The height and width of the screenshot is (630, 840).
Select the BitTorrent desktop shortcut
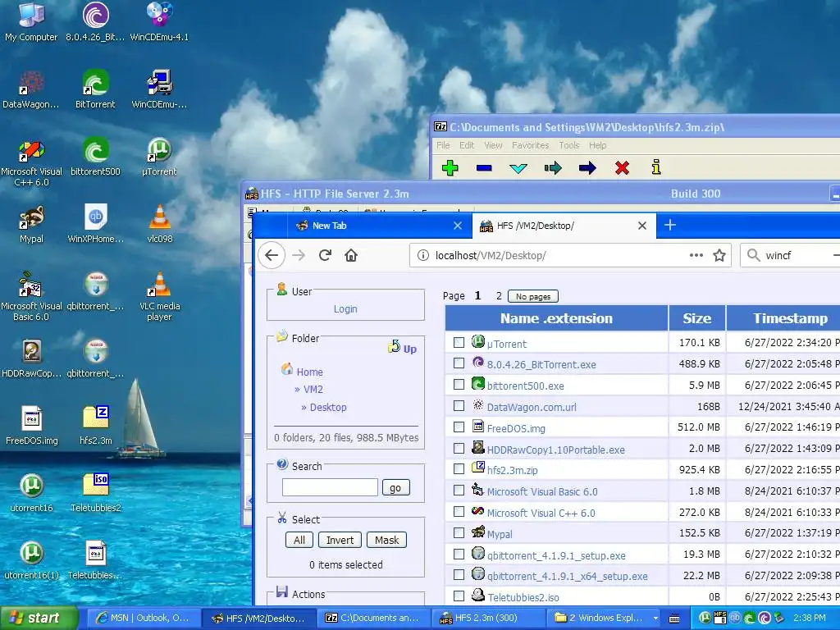95,89
